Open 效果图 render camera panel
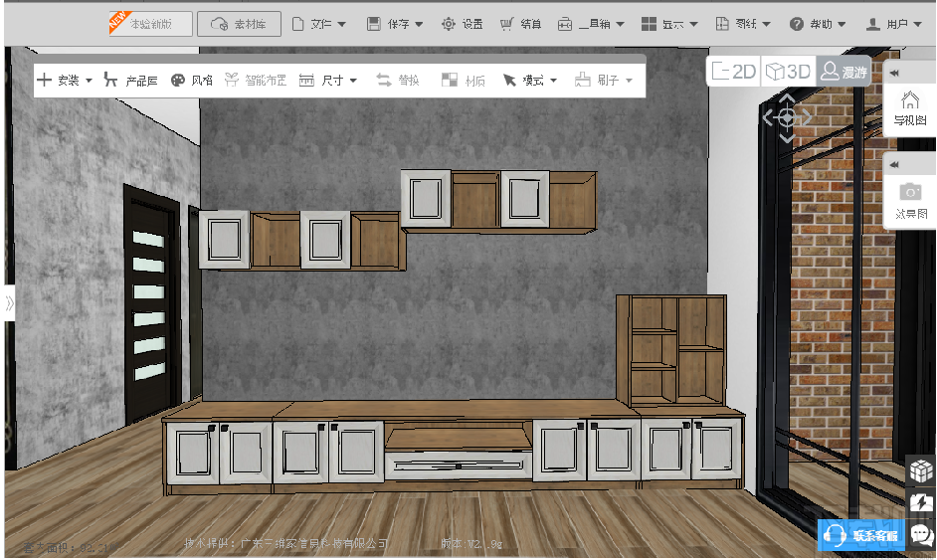 pyautogui.click(x=909, y=201)
